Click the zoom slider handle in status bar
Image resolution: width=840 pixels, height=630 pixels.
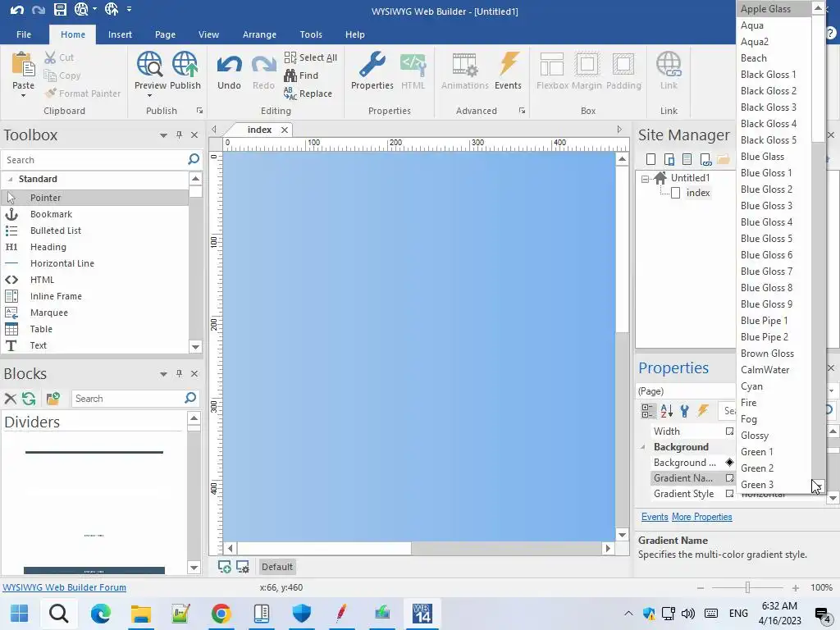point(747,587)
